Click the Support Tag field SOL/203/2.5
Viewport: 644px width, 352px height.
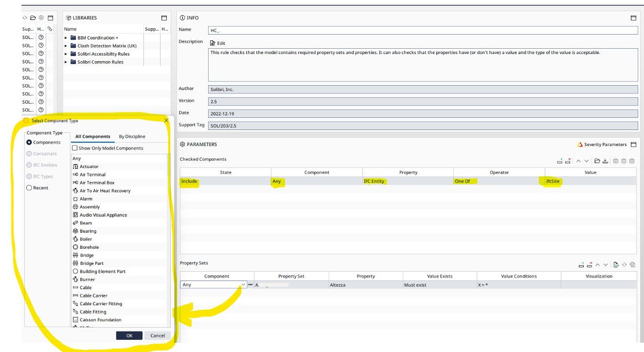[x=423, y=126]
